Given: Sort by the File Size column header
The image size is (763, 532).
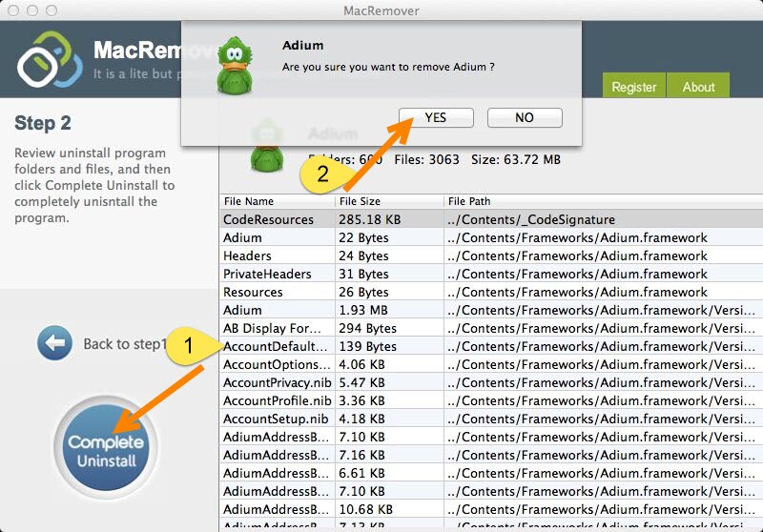Looking at the screenshot, I should 389,201.
